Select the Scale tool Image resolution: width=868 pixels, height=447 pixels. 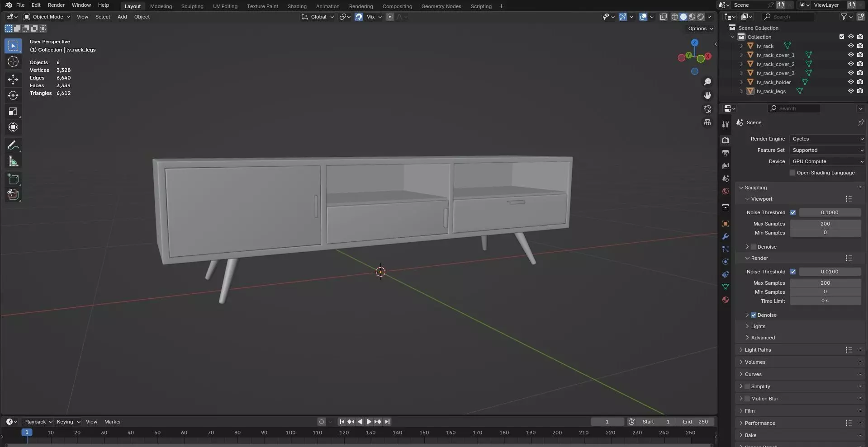pos(13,111)
